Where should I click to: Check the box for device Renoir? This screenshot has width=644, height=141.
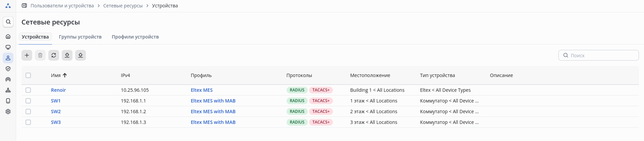click(x=28, y=90)
